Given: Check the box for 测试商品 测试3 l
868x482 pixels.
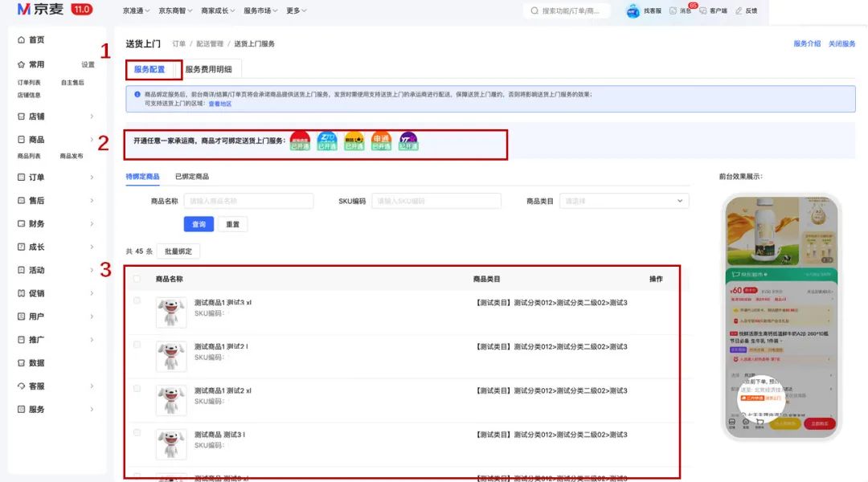Looking at the screenshot, I should [x=137, y=433].
